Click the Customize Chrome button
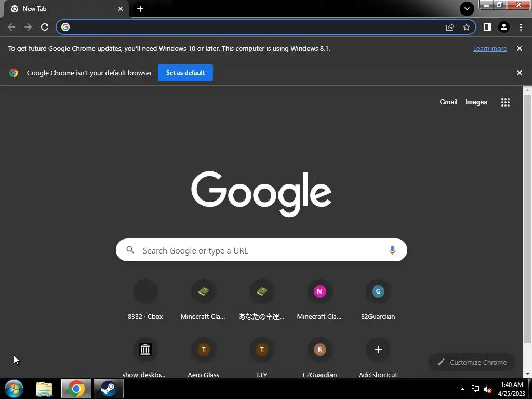Screen dimensions: 532x399 (x=472, y=362)
